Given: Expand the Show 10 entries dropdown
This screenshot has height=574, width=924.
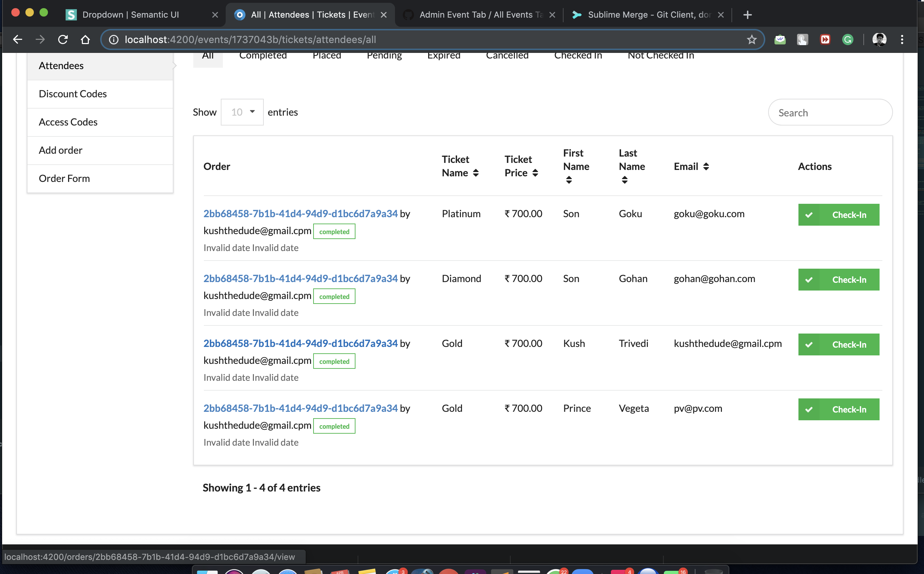Looking at the screenshot, I should (x=242, y=112).
